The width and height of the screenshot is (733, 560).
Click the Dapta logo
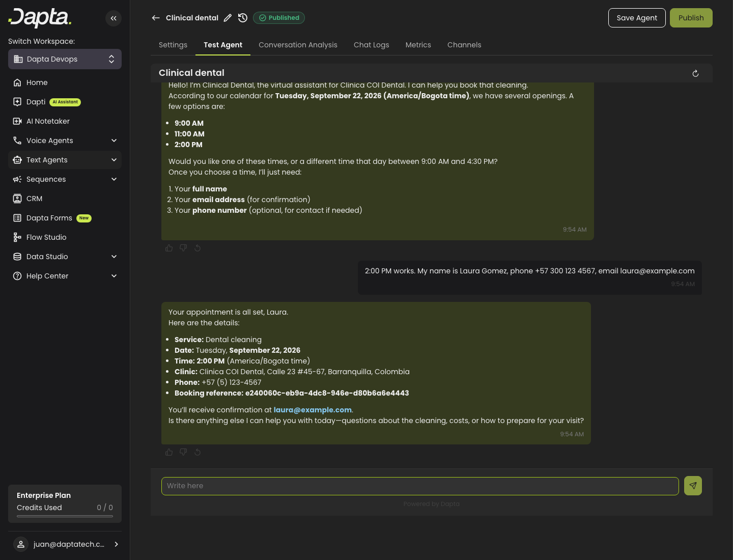[40, 18]
